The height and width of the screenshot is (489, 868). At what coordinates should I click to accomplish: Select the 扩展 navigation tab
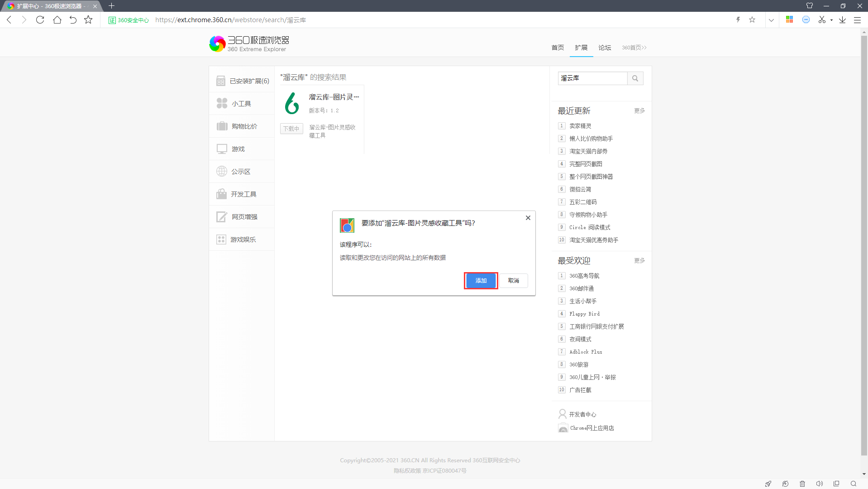point(581,48)
